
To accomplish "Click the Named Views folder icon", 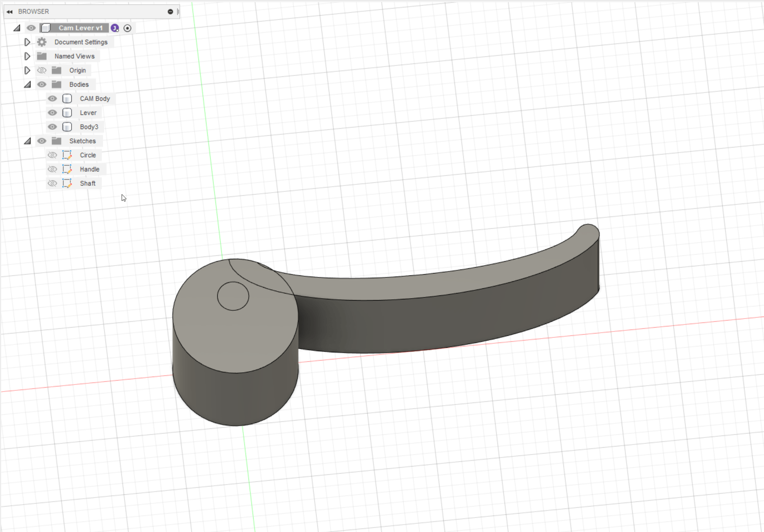I will [x=42, y=56].
